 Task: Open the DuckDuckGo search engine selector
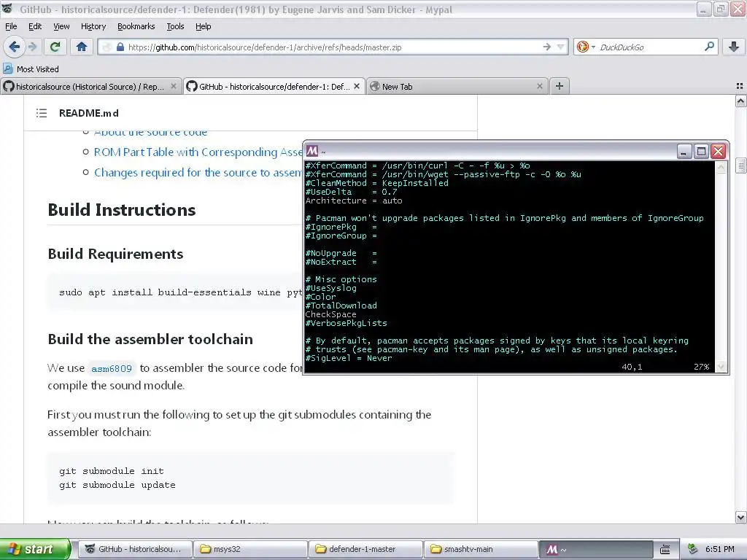(x=586, y=47)
